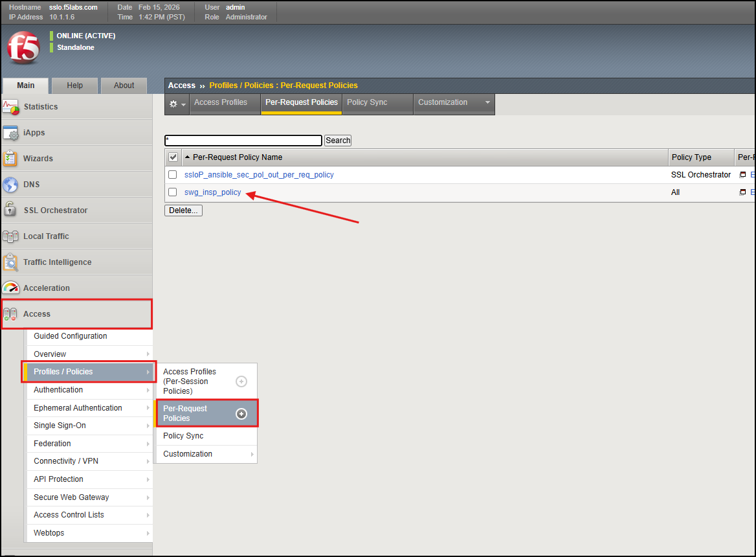Click the Search button
The width and height of the screenshot is (756, 557).
pos(338,141)
